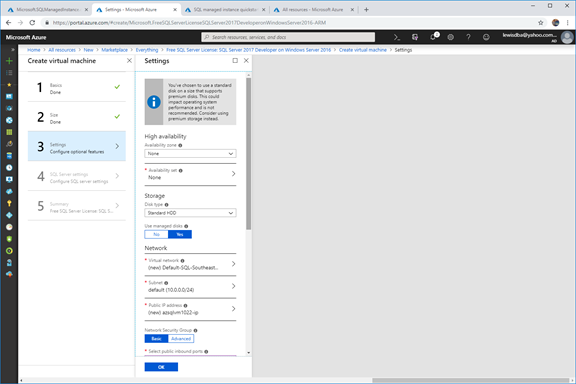Image resolution: width=576 pixels, height=384 pixels.
Task: Click the cloud with orange arrow sidebar icon
Action: tap(9, 274)
